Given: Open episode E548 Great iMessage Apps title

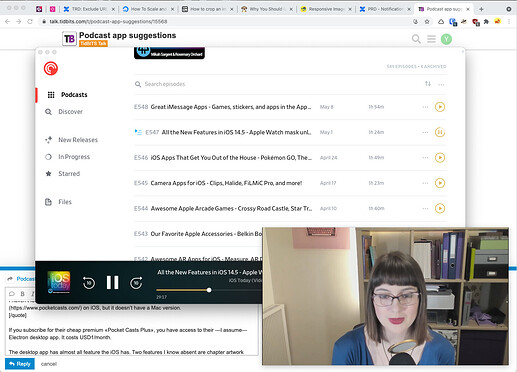Looking at the screenshot, I should pos(231,107).
